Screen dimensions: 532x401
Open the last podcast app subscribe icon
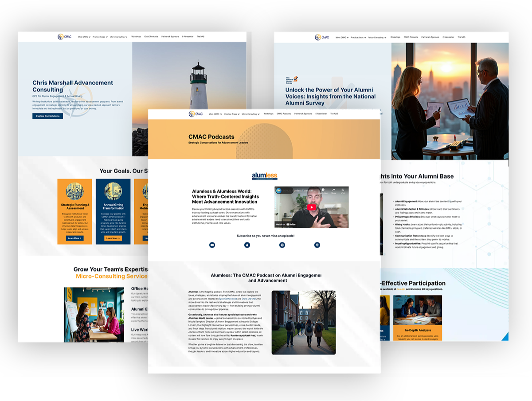tap(317, 245)
